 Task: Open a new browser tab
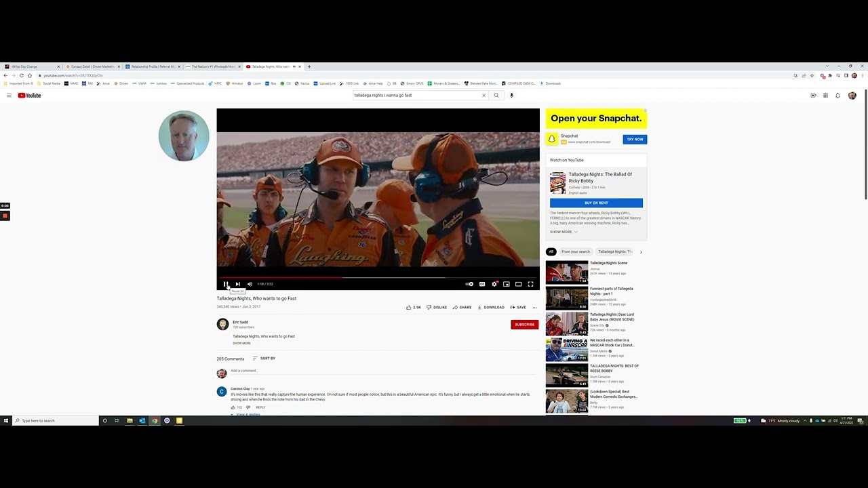(309, 66)
